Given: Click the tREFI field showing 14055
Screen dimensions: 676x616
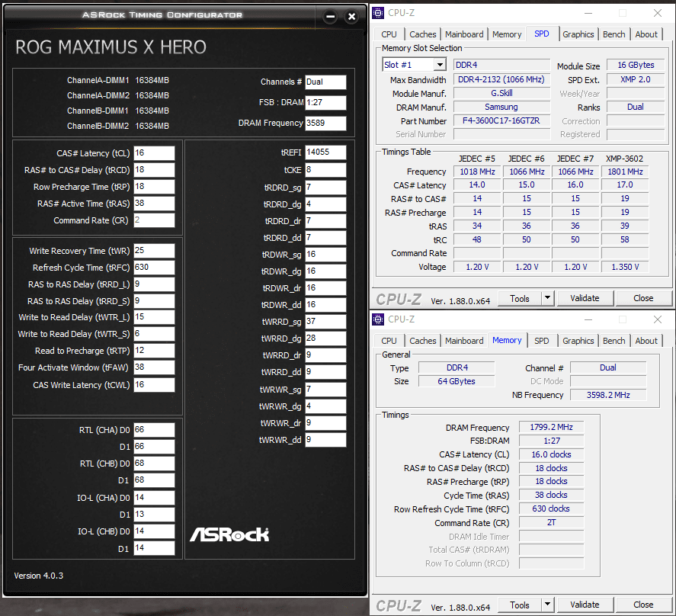Looking at the screenshot, I should click(x=325, y=152).
